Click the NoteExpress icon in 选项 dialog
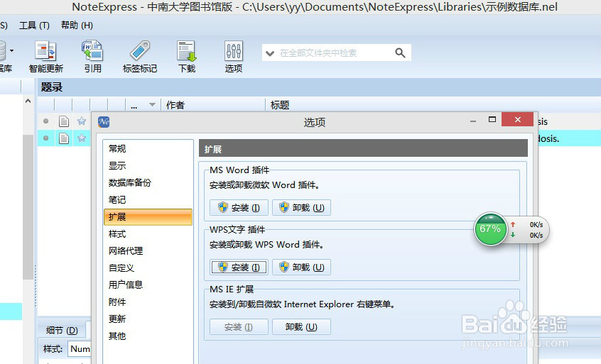Viewport: 601px width, 364px height. (x=104, y=122)
